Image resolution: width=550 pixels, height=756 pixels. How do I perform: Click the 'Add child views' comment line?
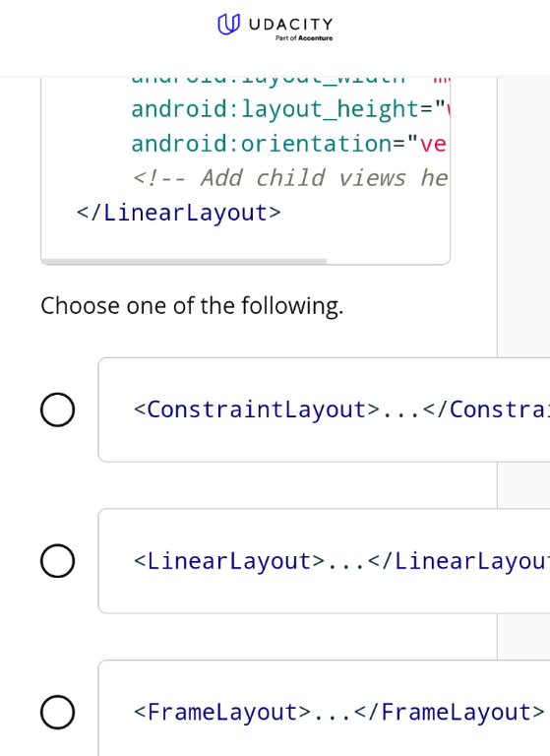pyautogui.click(x=290, y=178)
